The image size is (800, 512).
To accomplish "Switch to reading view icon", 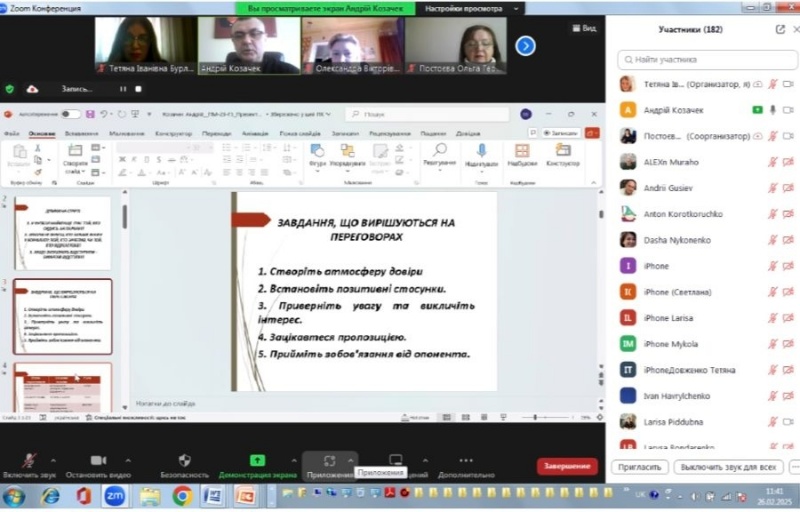I will [484, 417].
